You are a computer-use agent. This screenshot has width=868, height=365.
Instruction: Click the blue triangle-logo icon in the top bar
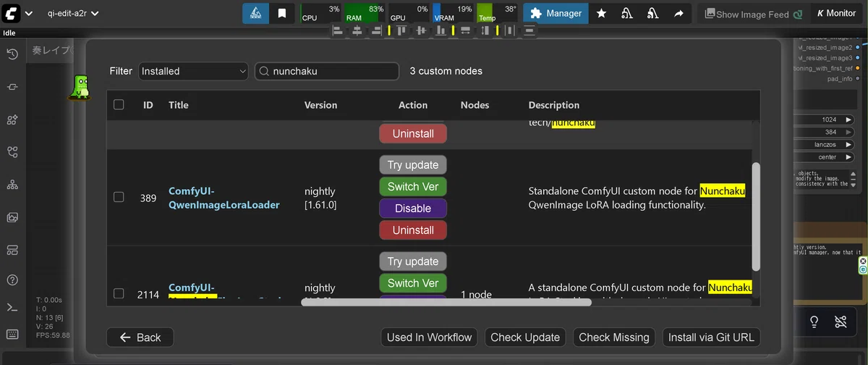coord(255,13)
